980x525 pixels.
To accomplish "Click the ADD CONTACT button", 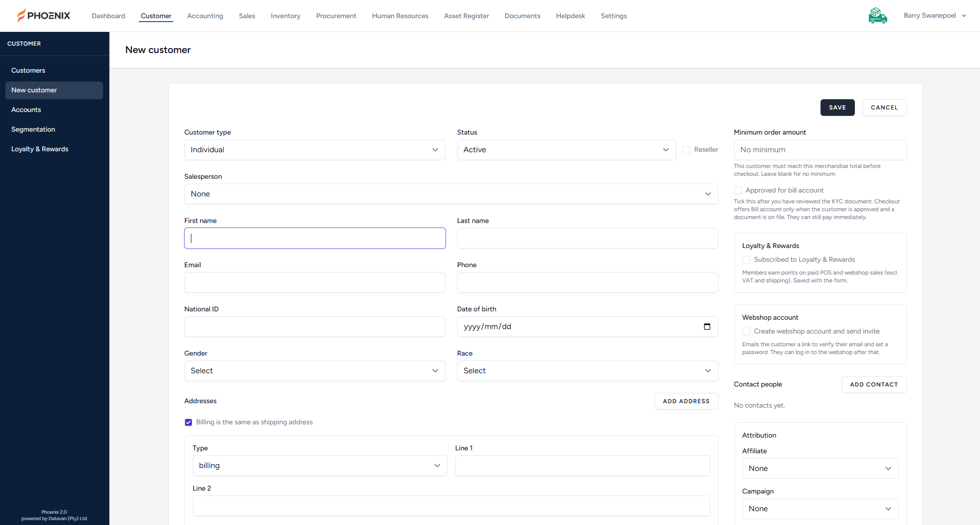I will pyautogui.click(x=874, y=385).
